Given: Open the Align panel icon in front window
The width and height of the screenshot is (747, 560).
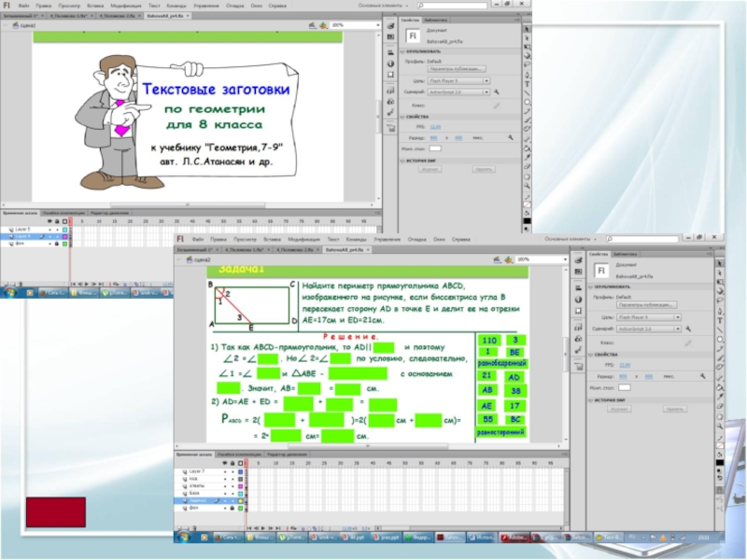Looking at the screenshot, I should pyautogui.click(x=578, y=288).
